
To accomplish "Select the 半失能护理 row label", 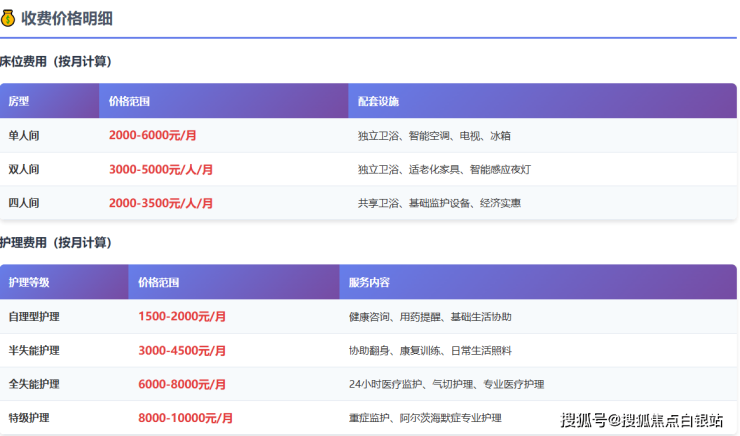I will coord(34,350).
